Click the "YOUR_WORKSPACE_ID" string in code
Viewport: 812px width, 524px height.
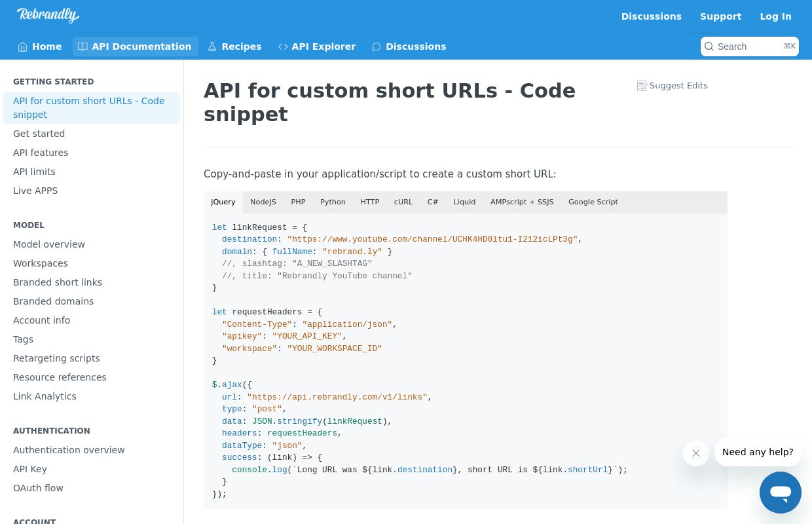click(335, 348)
